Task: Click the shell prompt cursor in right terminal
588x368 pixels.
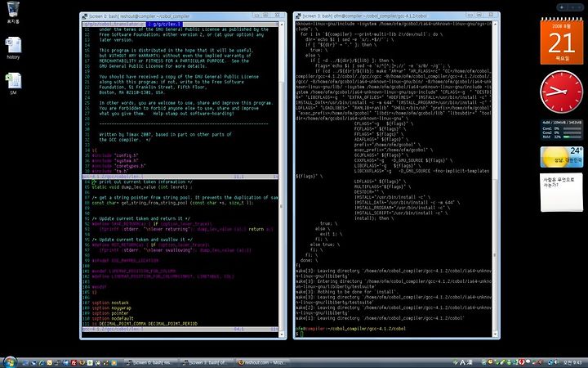Action: (x=302, y=334)
